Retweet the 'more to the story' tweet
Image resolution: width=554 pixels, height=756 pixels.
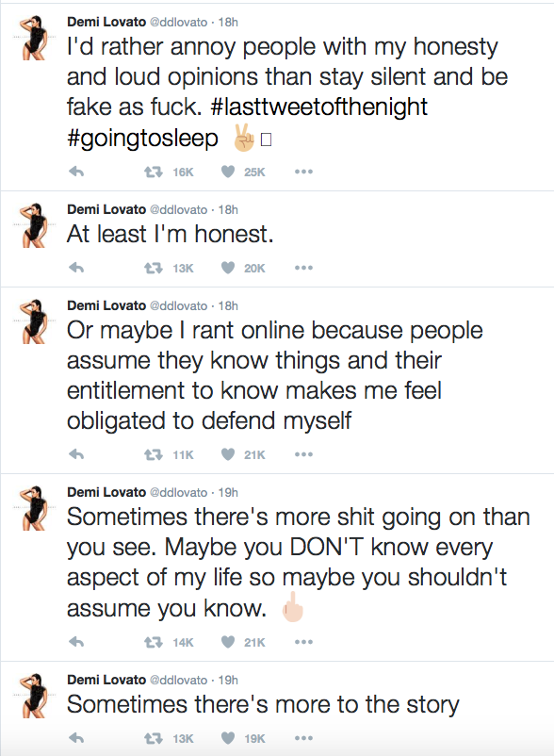coord(154,738)
